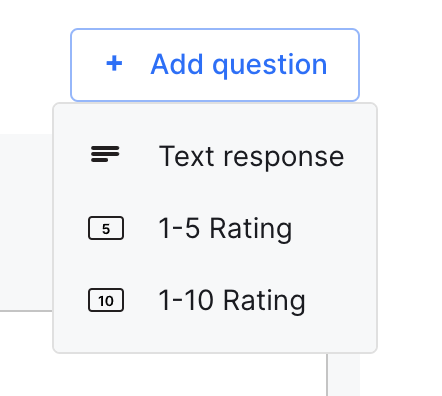Select the 1-5 Rating option

215,228
